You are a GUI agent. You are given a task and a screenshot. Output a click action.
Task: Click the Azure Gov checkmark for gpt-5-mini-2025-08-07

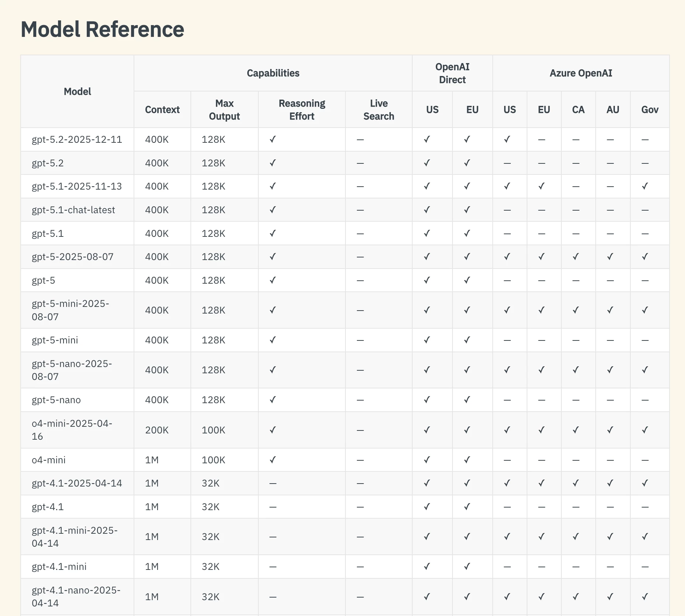click(645, 310)
